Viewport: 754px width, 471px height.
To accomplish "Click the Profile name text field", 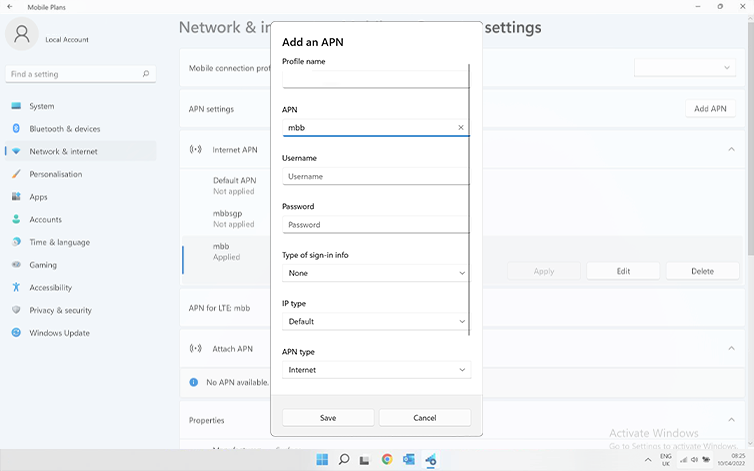I will 375,80.
